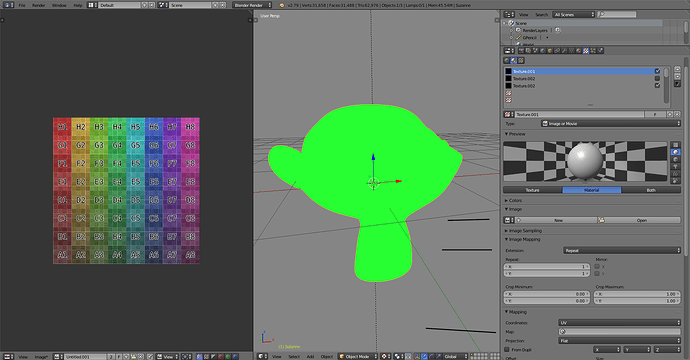This screenshot has width=690, height=360.
Task: Open the Material properties tab icon
Action: point(579,51)
